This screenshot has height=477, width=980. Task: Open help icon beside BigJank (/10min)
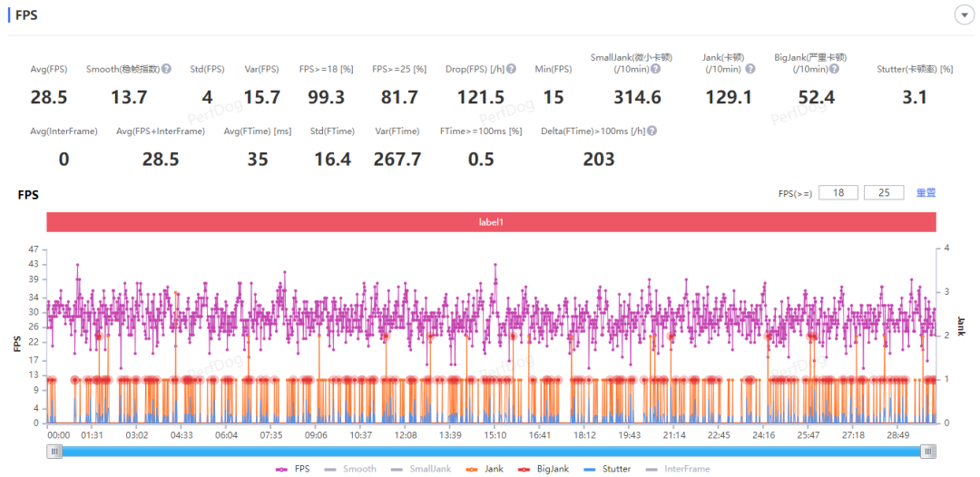pyautogui.click(x=835, y=69)
